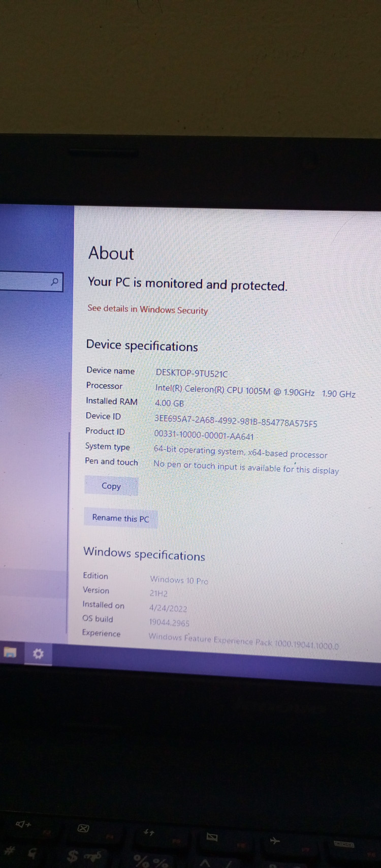Click the device name DESKTOP-9TU521C
Screen dimensions: 381x868
192,373
